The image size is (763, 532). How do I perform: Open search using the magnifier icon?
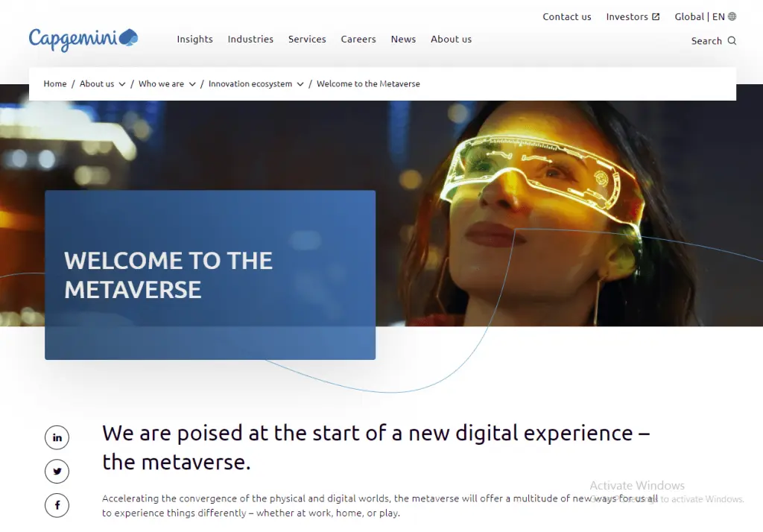tap(731, 41)
